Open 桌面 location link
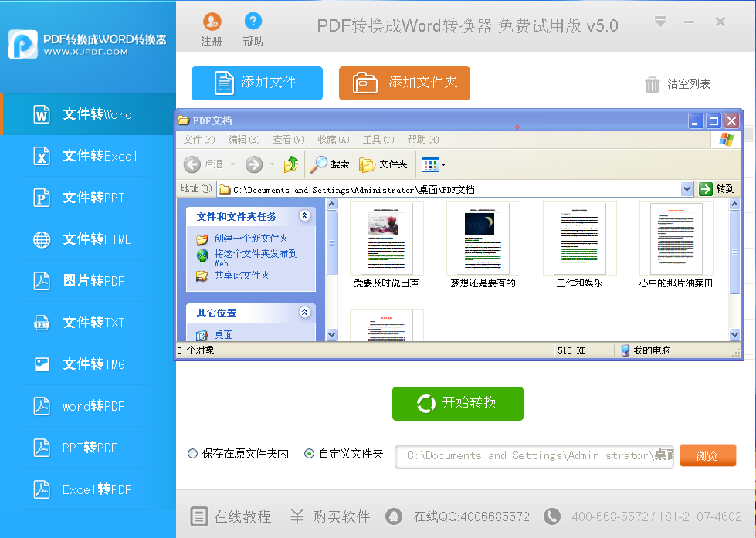This screenshot has height=538, width=756. [223, 334]
